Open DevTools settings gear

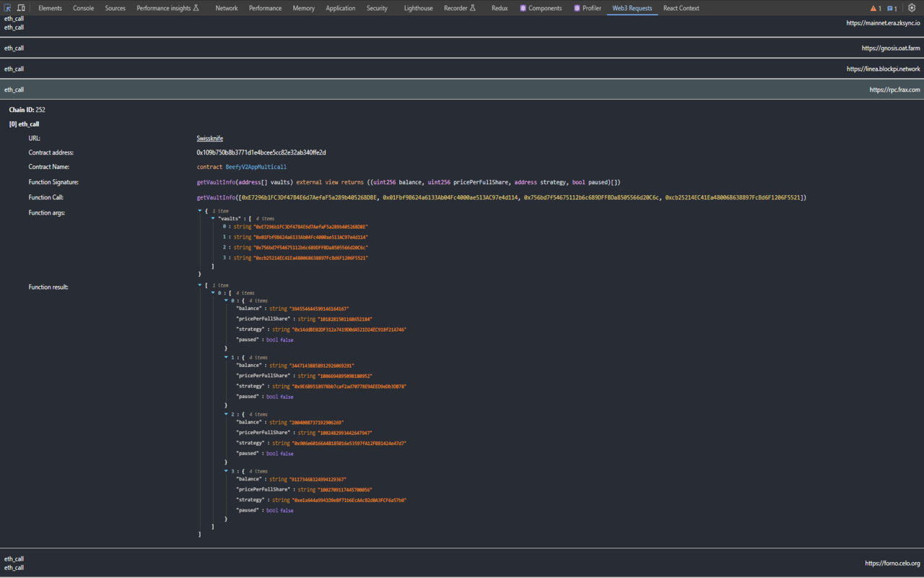[912, 8]
